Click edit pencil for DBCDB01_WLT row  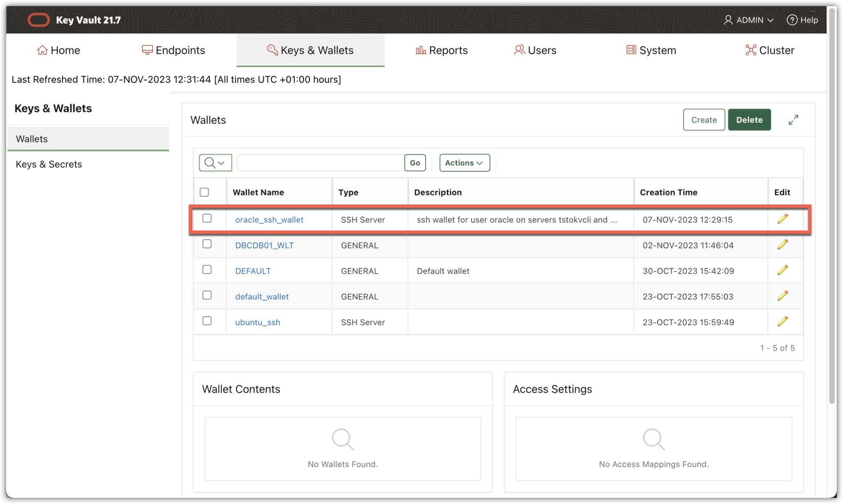point(782,245)
